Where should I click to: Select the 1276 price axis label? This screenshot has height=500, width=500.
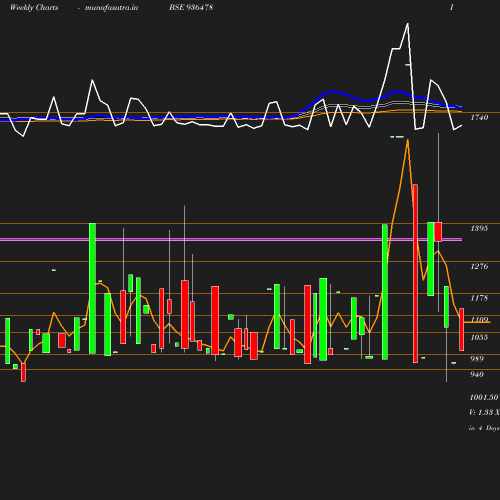[x=479, y=266]
